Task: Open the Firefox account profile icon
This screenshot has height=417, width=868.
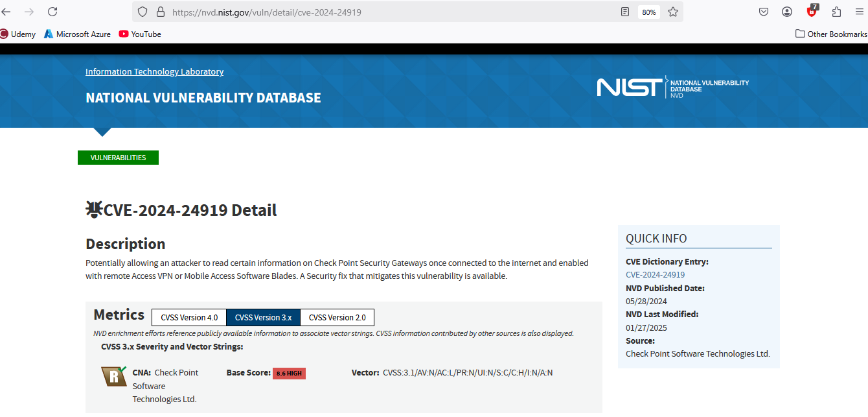Action: coord(787,12)
